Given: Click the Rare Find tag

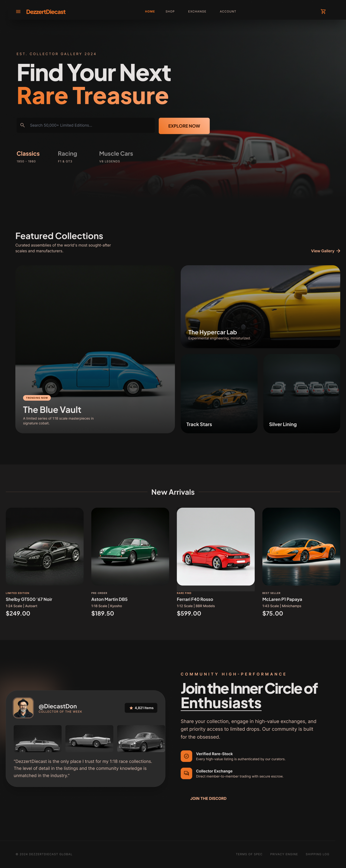Looking at the screenshot, I should coord(184,593).
